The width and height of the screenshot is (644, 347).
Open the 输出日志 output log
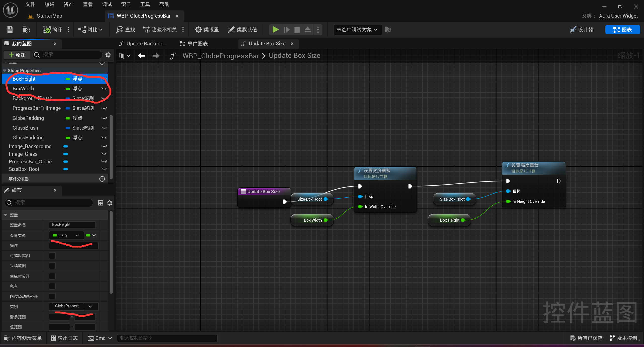coord(64,338)
